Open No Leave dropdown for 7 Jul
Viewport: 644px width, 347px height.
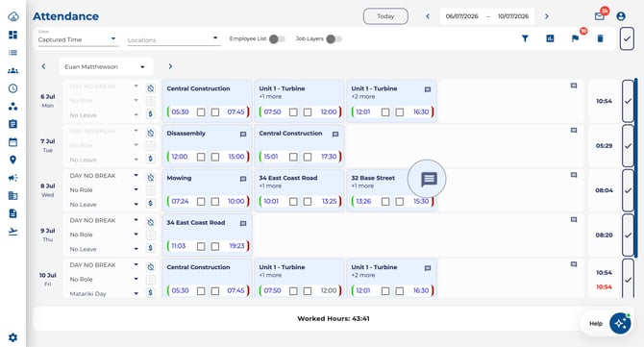[104, 160]
